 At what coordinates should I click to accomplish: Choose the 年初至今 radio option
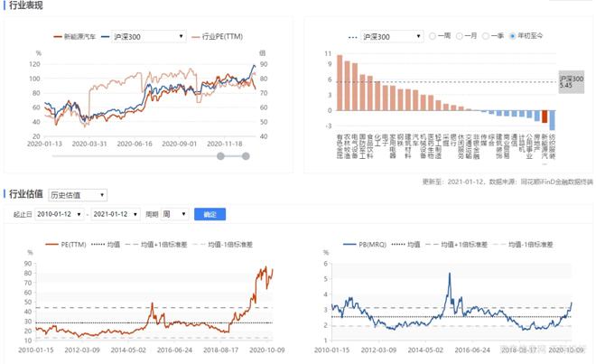pos(513,36)
